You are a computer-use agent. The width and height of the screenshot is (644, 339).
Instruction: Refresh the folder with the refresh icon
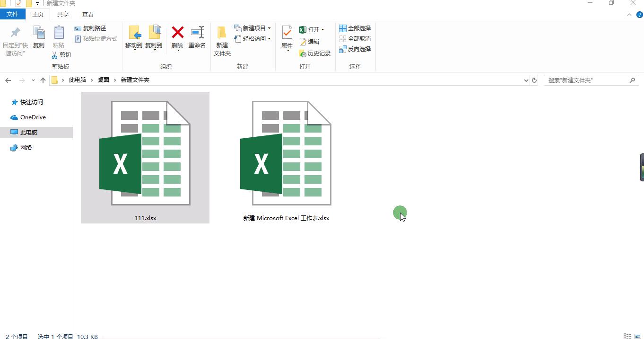pos(534,80)
